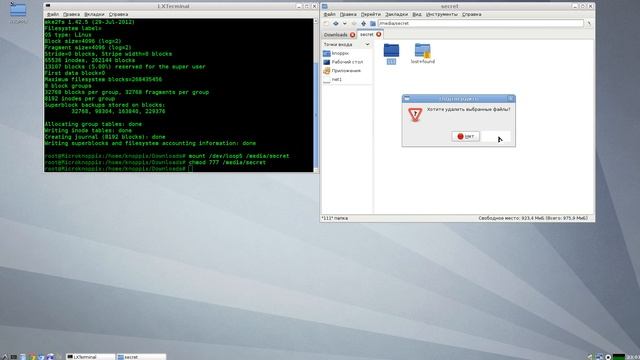This screenshot has width=640, height=360.
Task: Click the LXTerminal window menu icon
Action: (x=48, y=6)
